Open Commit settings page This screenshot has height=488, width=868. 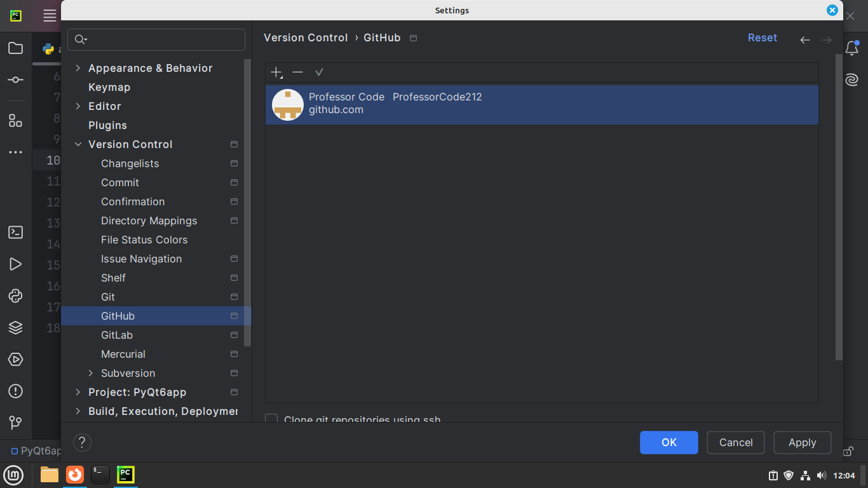tap(120, 182)
